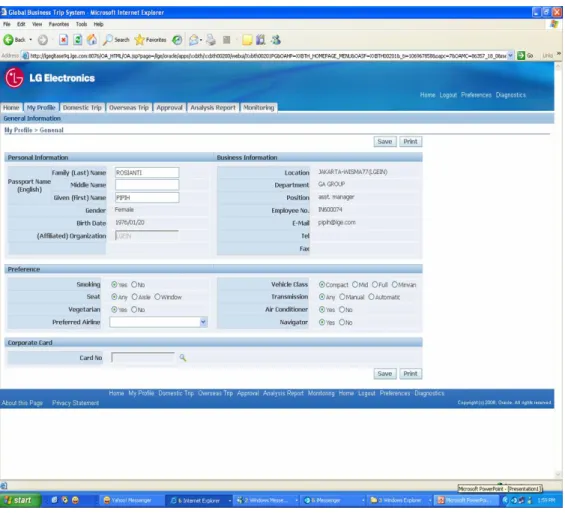Click the Family (Last) Name input field
This screenshot has width=565, height=513.
coord(147,173)
